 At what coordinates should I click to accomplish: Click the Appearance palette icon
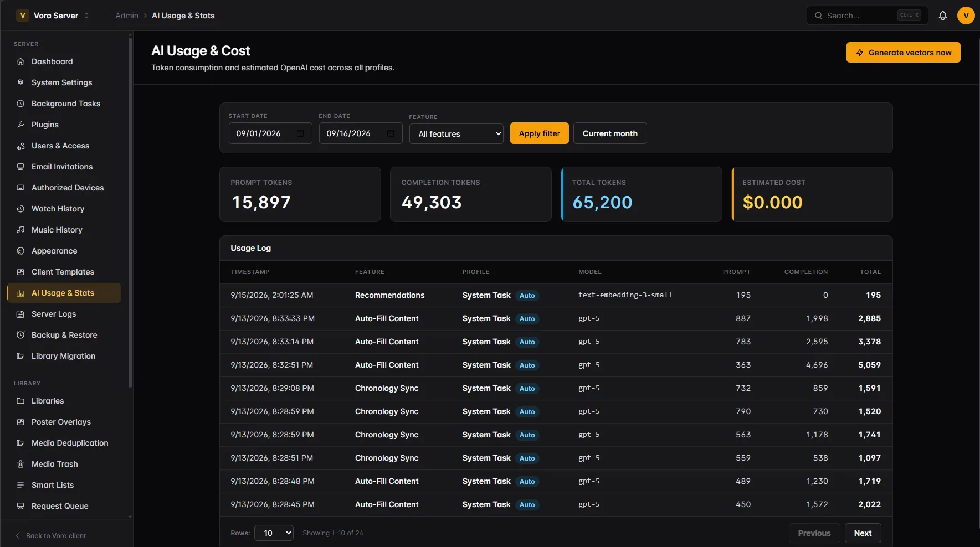20,251
